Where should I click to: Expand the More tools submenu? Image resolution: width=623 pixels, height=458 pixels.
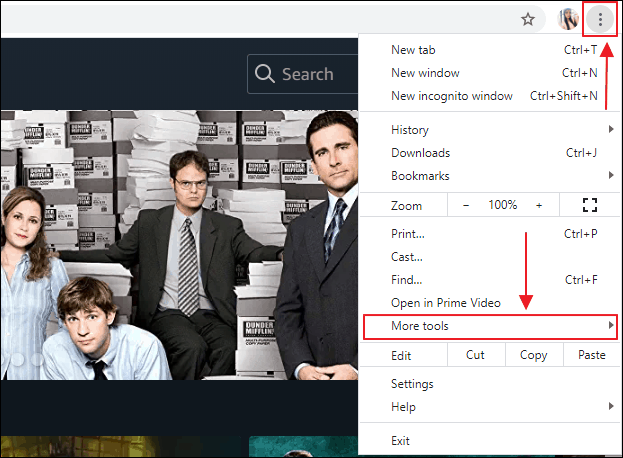click(x=490, y=326)
